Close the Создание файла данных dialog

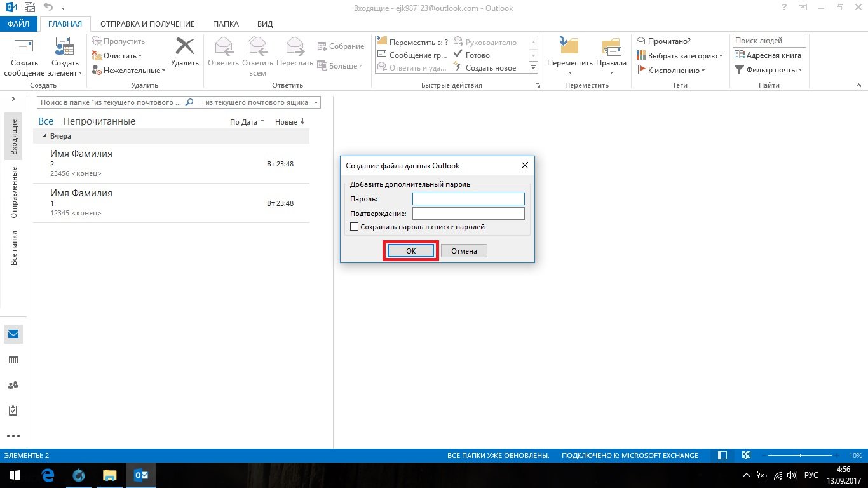point(525,165)
